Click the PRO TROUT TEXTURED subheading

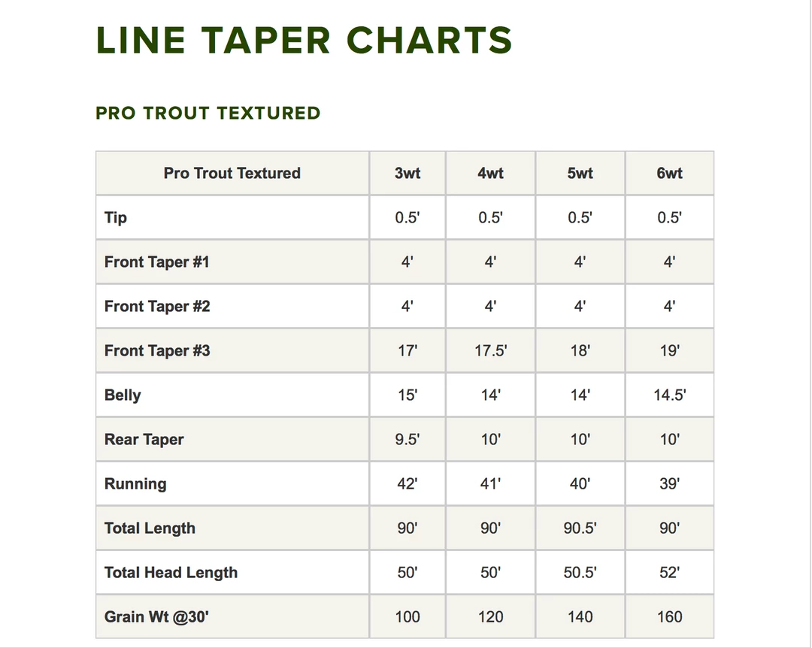click(208, 114)
